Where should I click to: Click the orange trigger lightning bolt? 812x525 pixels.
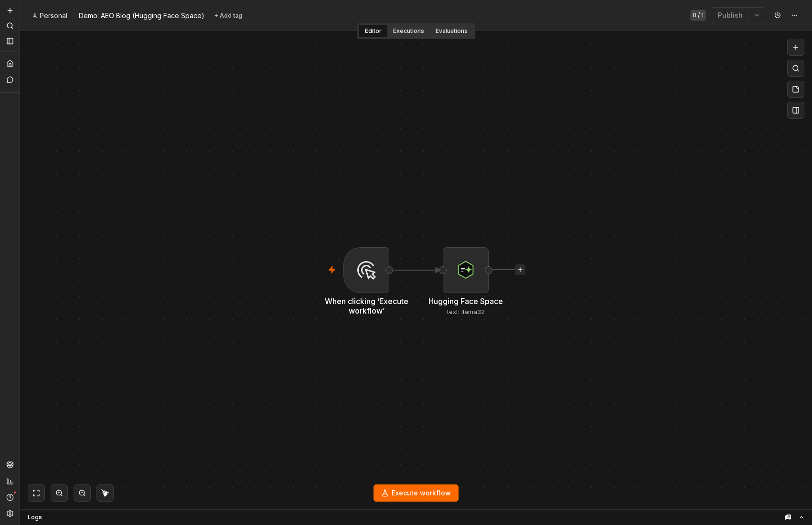pyautogui.click(x=332, y=270)
